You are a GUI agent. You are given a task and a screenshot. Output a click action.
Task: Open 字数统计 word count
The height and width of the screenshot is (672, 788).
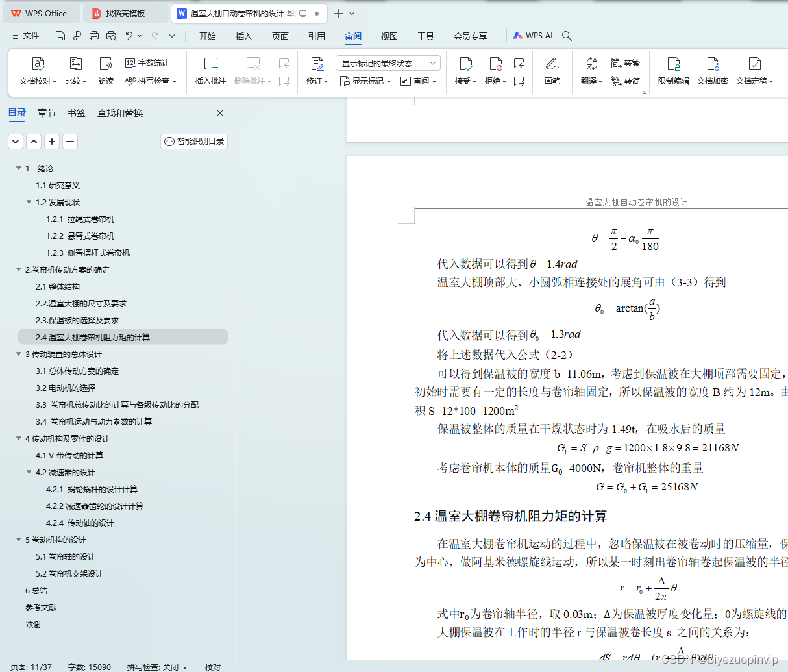[147, 63]
